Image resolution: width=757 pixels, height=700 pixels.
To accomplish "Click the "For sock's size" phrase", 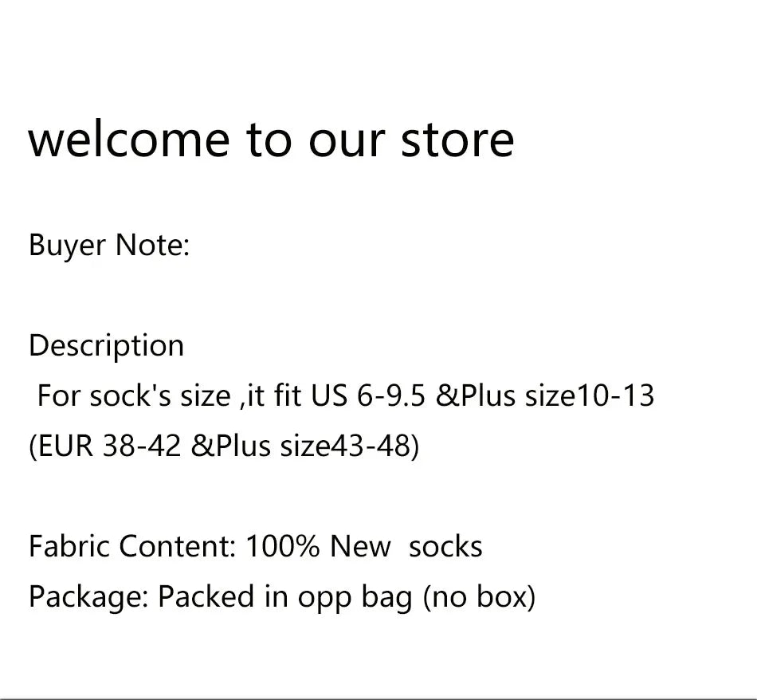I will click(x=133, y=396).
